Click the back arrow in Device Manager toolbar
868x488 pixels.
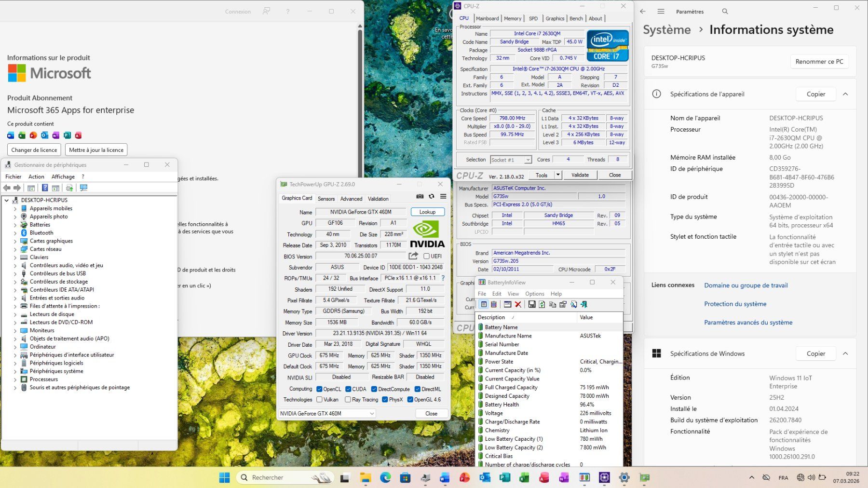click(7, 188)
